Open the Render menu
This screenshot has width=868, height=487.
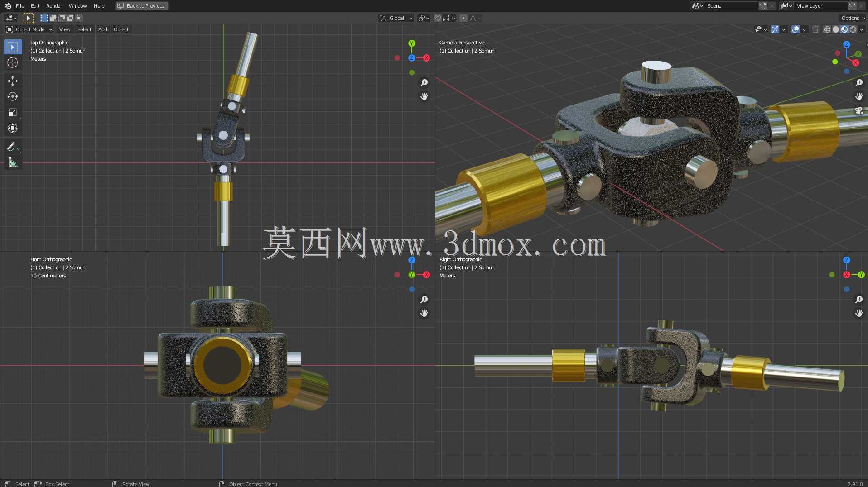(x=54, y=6)
